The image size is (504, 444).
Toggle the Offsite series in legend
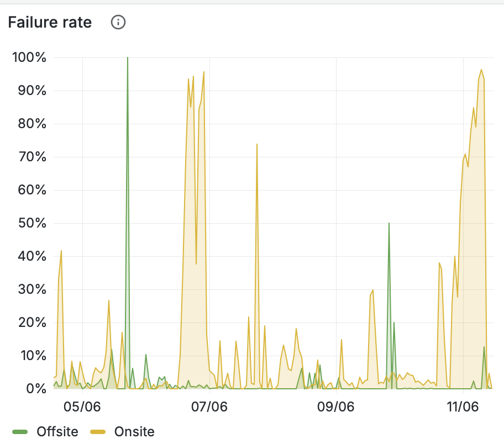[57, 431]
